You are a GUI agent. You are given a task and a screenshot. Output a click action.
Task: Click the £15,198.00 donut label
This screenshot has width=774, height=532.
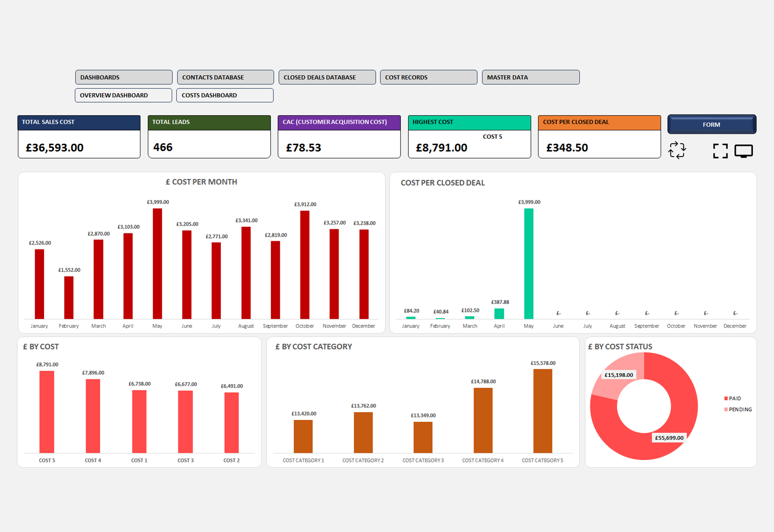pyautogui.click(x=619, y=375)
